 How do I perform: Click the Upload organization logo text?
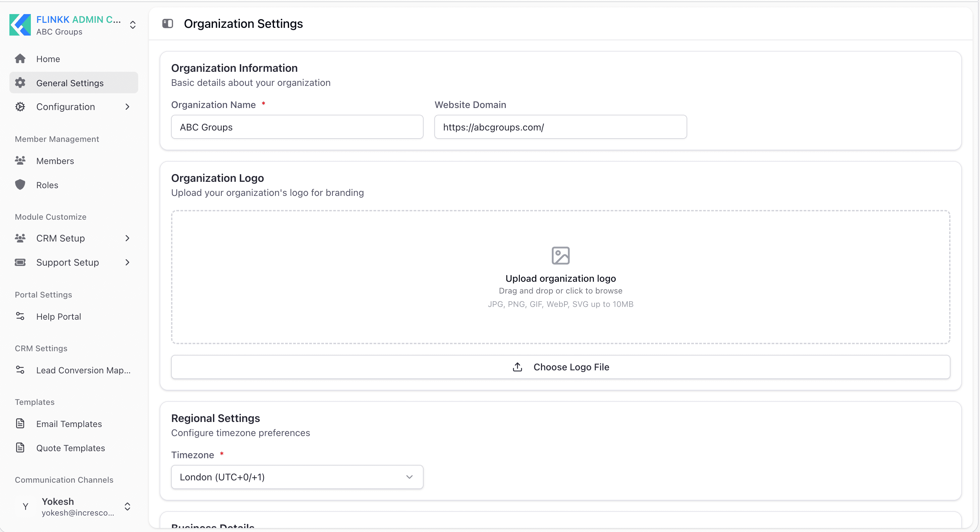coord(560,278)
